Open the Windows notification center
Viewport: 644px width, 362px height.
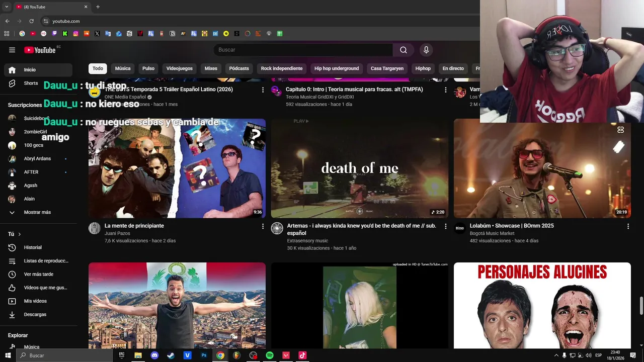click(x=633, y=355)
